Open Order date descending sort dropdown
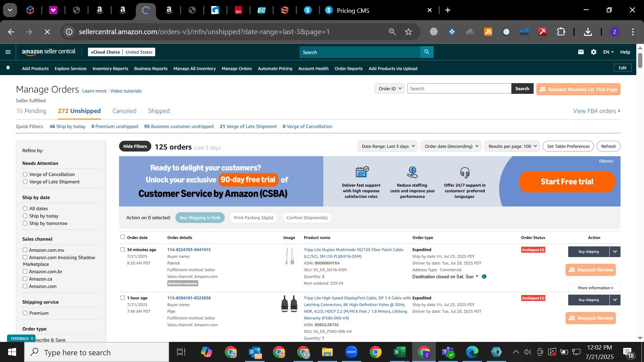This screenshot has width=644, height=362. [451, 146]
